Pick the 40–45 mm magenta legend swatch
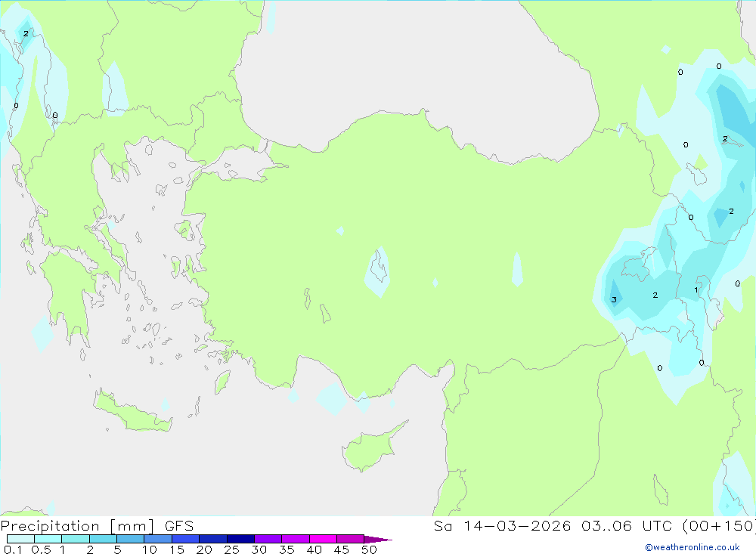 pyautogui.click(x=323, y=539)
